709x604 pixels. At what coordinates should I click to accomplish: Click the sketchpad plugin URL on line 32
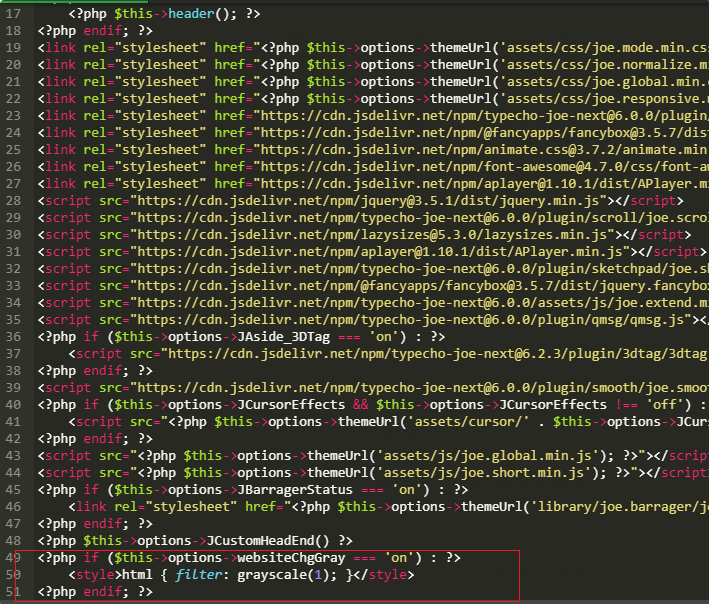423,269
